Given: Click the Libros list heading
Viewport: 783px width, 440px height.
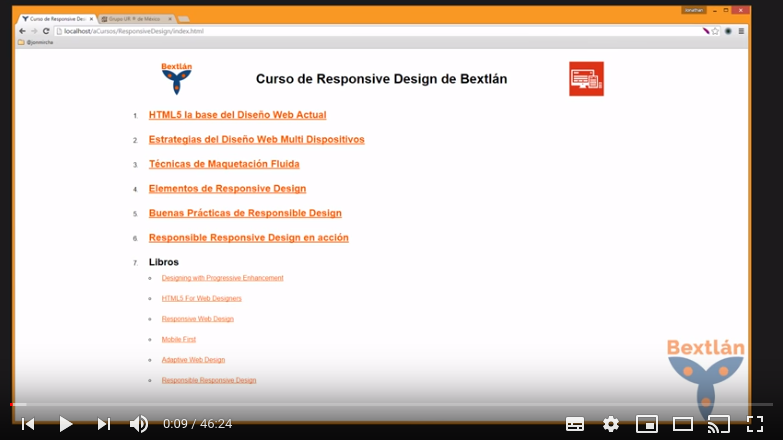Looking at the screenshot, I should 164,262.
